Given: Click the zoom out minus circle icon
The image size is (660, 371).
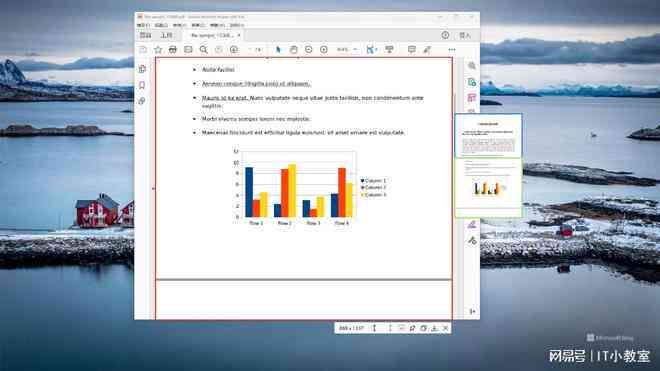Looking at the screenshot, I should click(x=309, y=50).
